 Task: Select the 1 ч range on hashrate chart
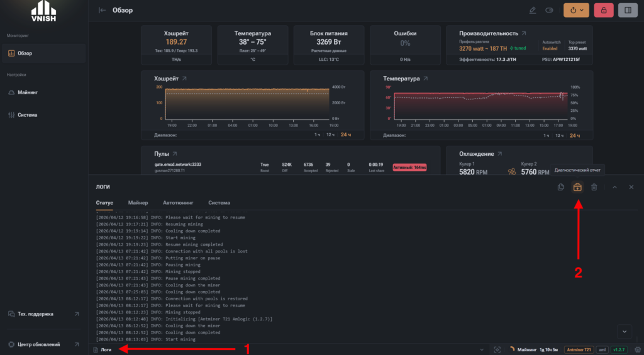pyautogui.click(x=317, y=135)
